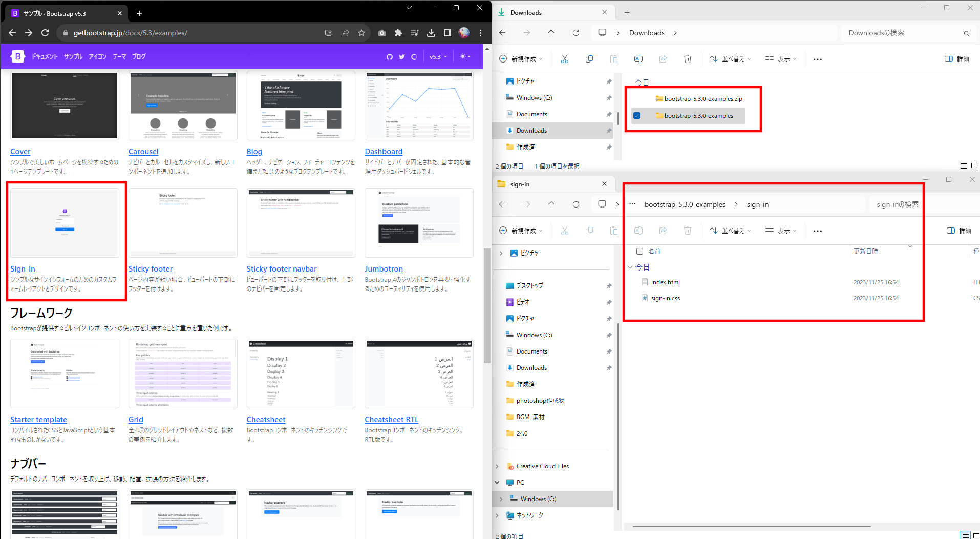Viewport: 980px width, 539px height.
Task: Check the select-all checkbox beside 名前
Action: pyautogui.click(x=640, y=251)
